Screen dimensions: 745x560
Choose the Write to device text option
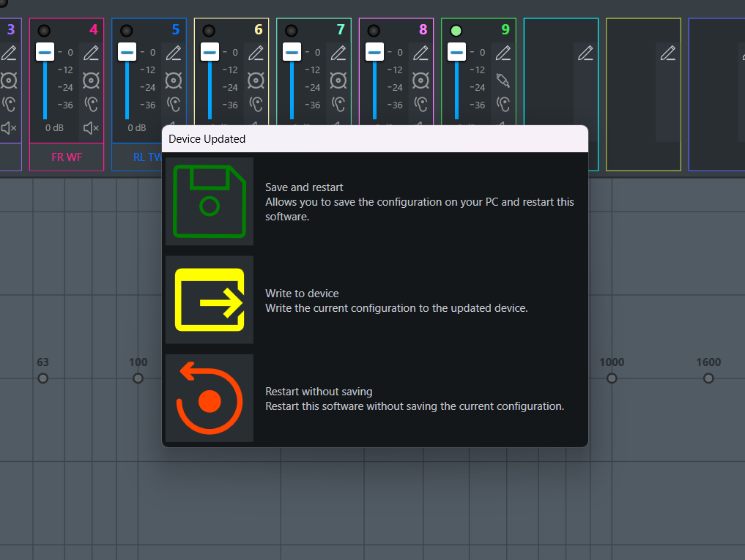[302, 293]
